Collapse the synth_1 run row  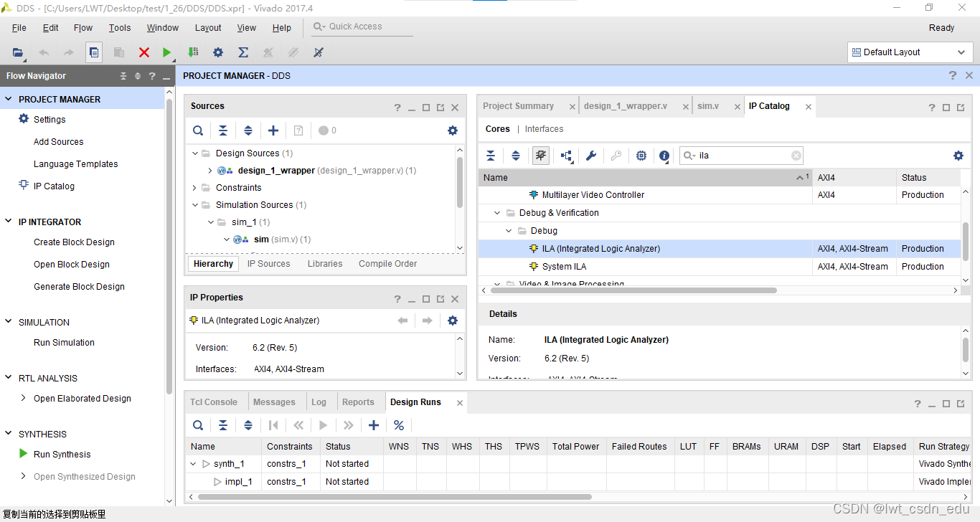pyautogui.click(x=193, y=464)
